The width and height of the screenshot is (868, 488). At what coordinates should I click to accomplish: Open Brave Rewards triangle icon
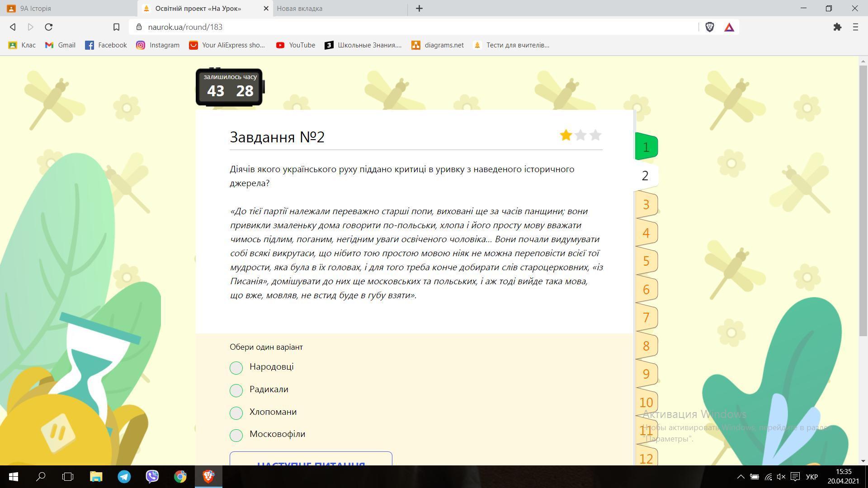729,27
